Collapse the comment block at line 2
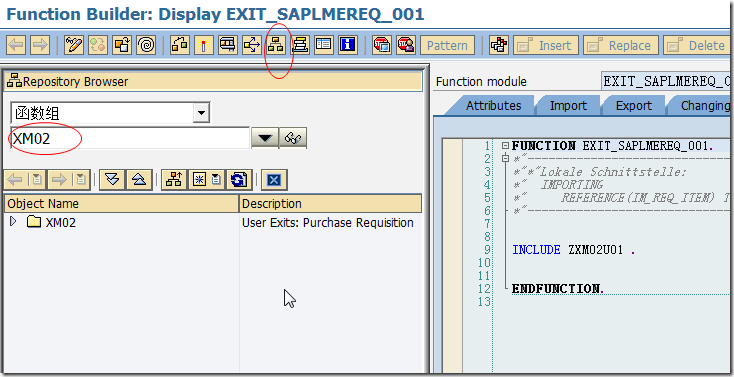This screenshot has height=377, width=734. point(505,159)
